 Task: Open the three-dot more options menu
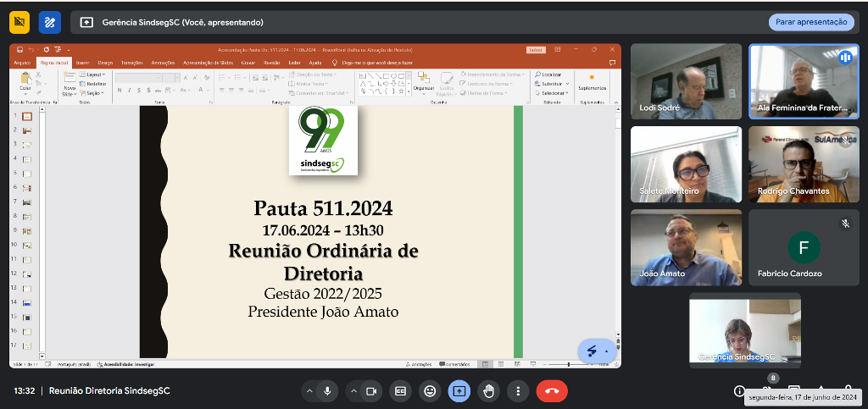pyautogui.click(x=517, y=391)
